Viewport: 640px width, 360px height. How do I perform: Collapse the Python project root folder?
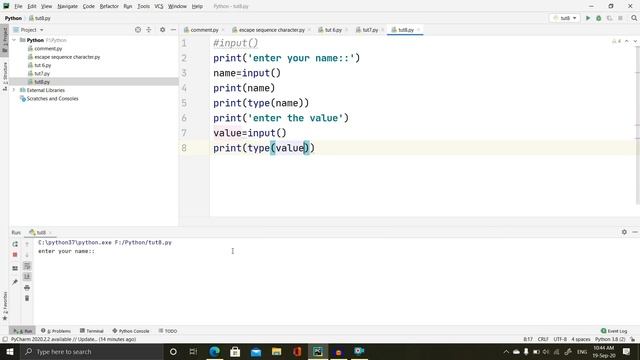(14, 40)
